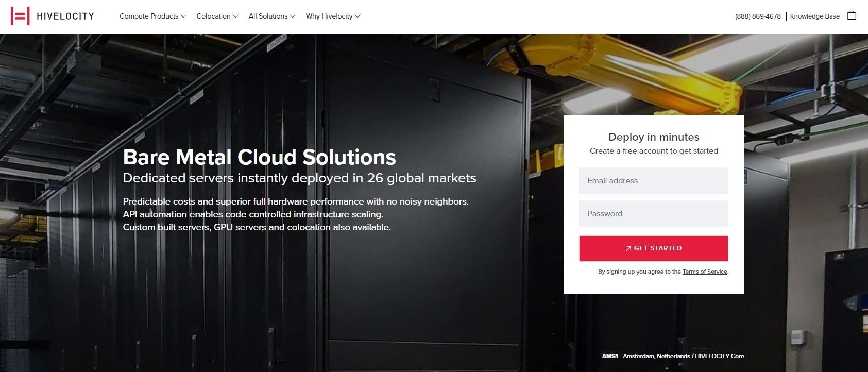The height and width of the screenshot is (372, 868).
Task: Open the Compute Products menu
Action: tap(152, 16)
